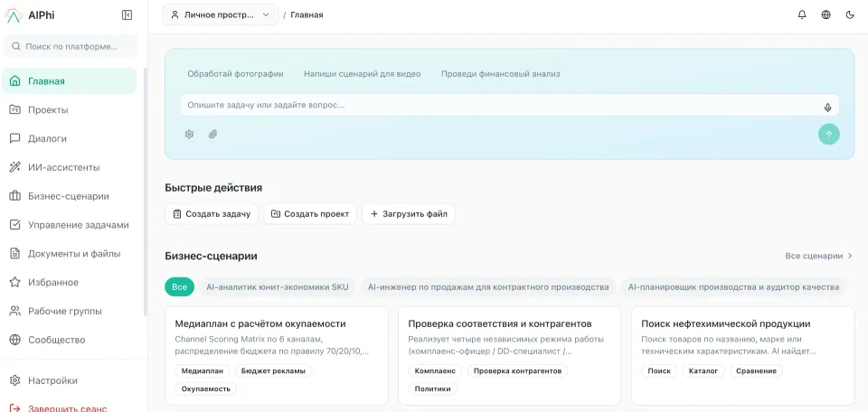Toggle dark mode moon icon
868x412 pixels.
[x=850, y=15]
